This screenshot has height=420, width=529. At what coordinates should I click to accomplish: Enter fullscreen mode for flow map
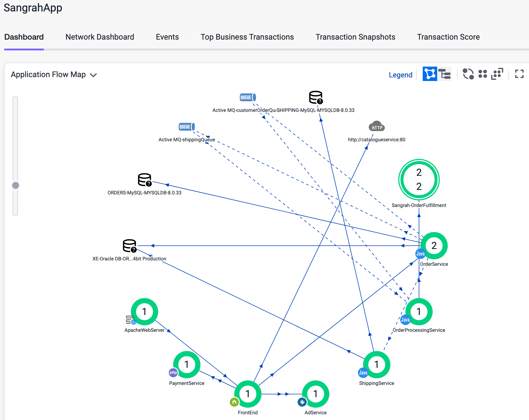(519, 74)
